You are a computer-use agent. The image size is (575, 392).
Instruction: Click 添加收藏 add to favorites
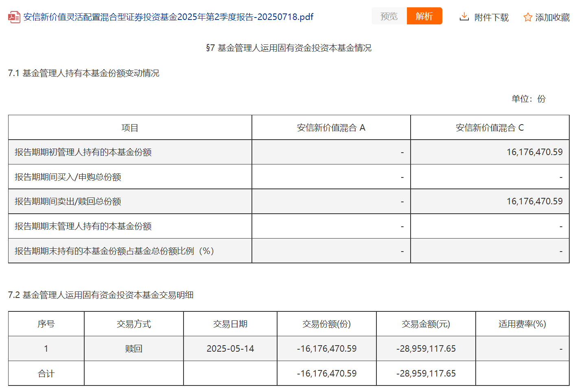click(552, 17)
